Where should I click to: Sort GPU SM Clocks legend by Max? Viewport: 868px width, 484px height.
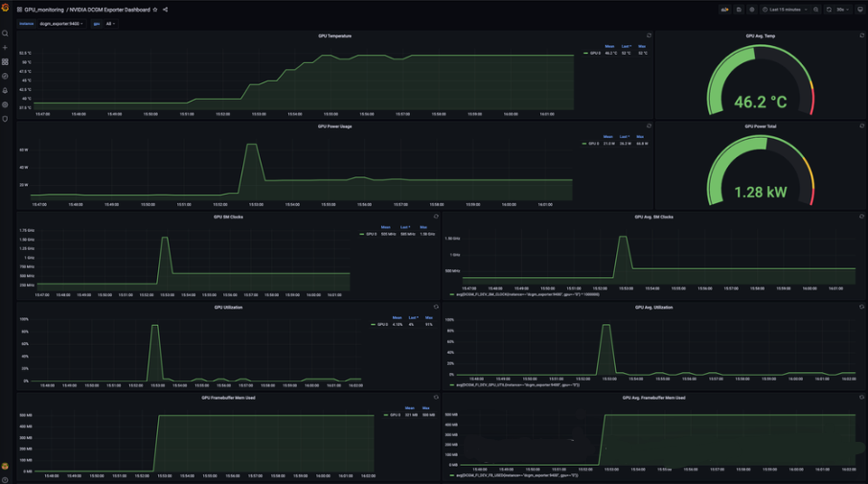coord(423,227)
